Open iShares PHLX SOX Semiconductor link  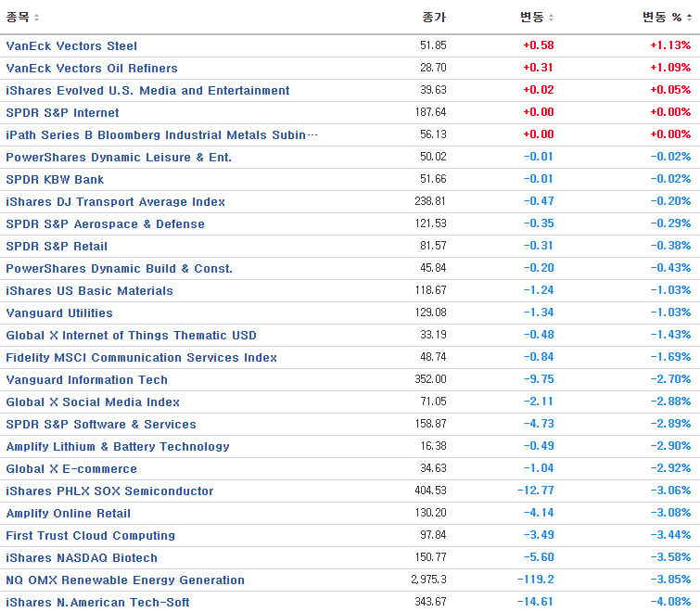[x=109, y=491]
